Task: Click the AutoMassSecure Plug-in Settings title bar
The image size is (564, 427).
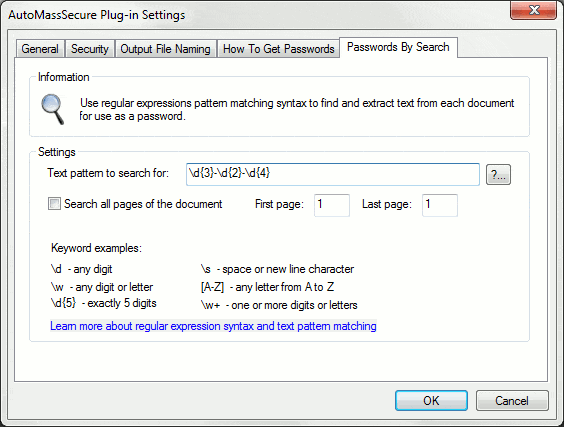Action: (252, 15)
